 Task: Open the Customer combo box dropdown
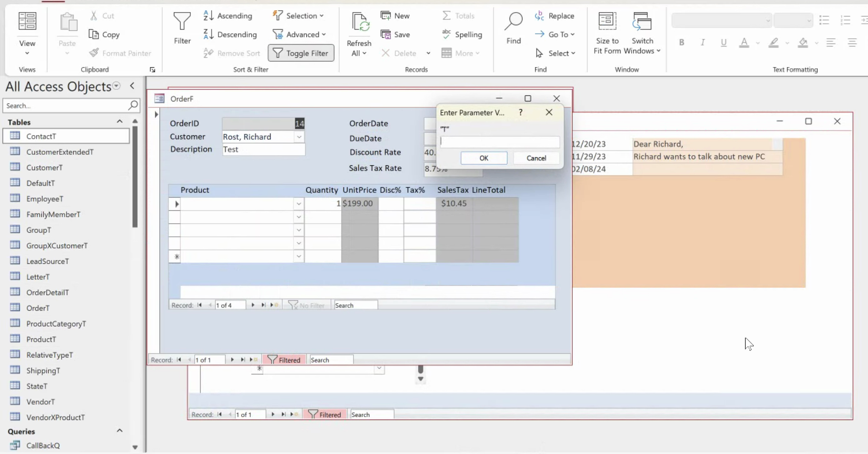[x=299, y=137]
